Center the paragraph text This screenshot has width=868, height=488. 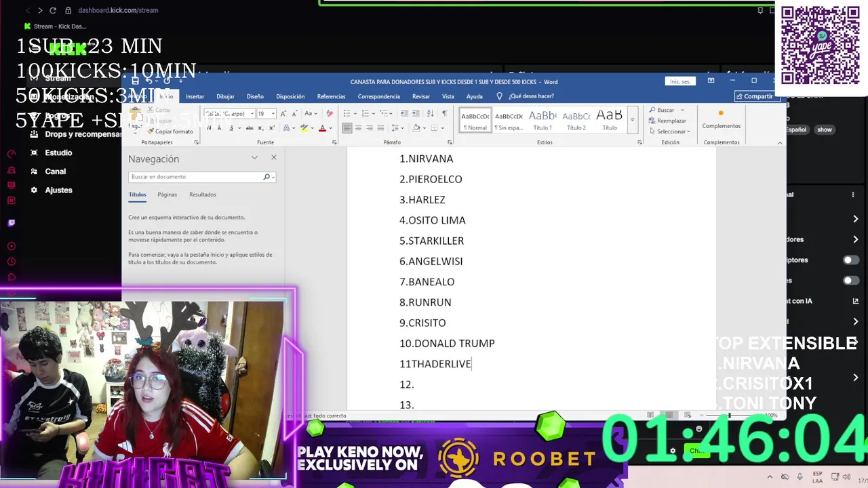click(358, 128)
